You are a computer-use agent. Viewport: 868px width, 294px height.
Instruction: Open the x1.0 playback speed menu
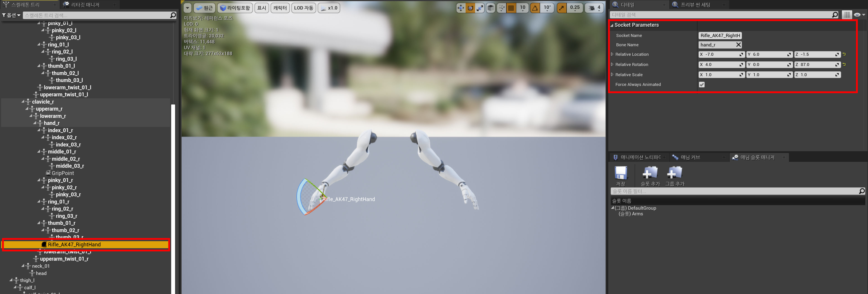[329, 8]
